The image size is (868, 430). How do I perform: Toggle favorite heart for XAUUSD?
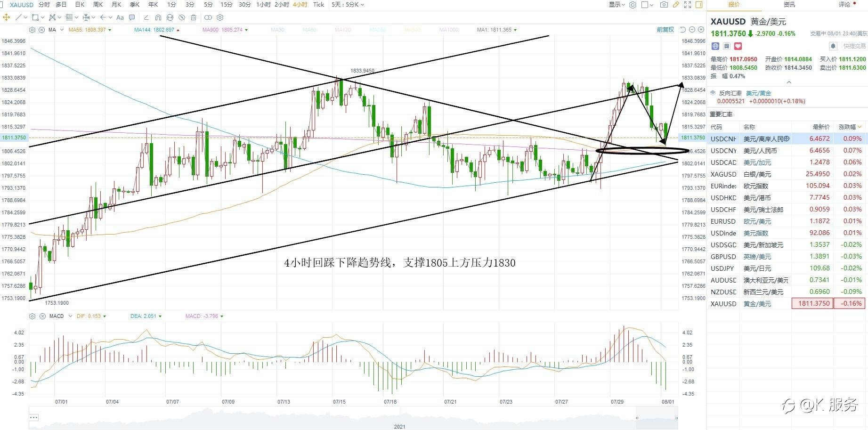click(738, 46)
